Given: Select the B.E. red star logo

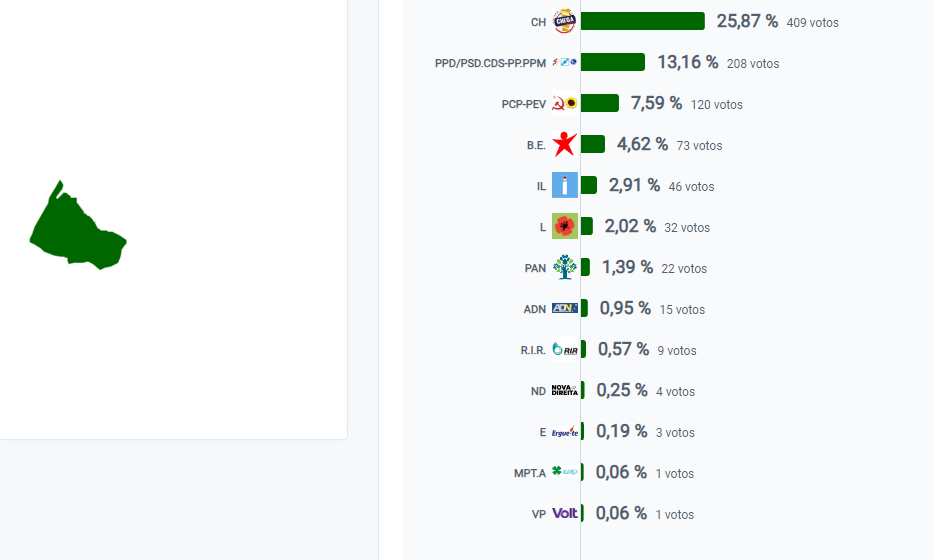Looking at the screenshot, I should [x=565, y=144].
